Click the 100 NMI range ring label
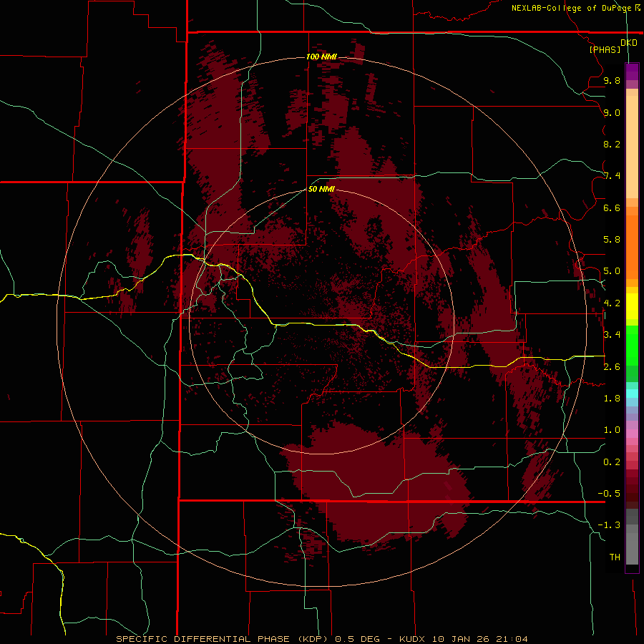644x644 pixels. coord(321,57)
